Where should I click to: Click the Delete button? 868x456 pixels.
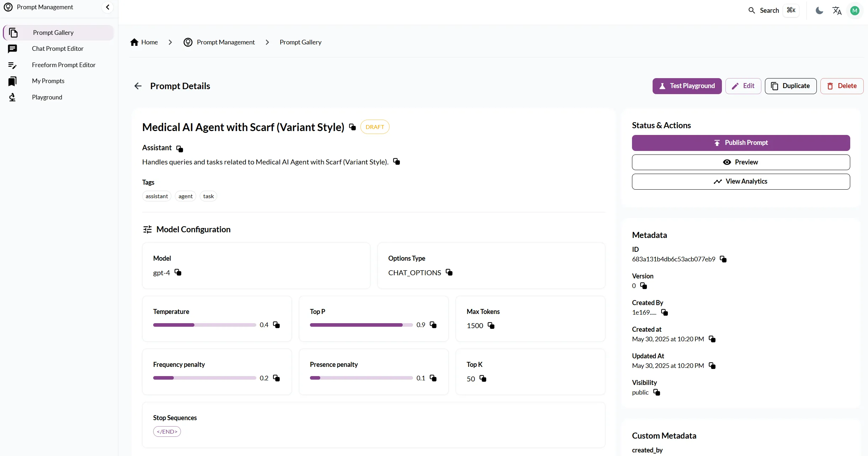pyautogui.click(x=842, y=86)
